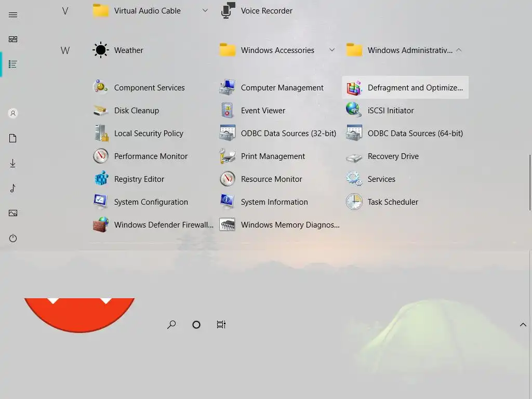Click the Event Viewer label
532x399 pixels.
tap(263, 111)
